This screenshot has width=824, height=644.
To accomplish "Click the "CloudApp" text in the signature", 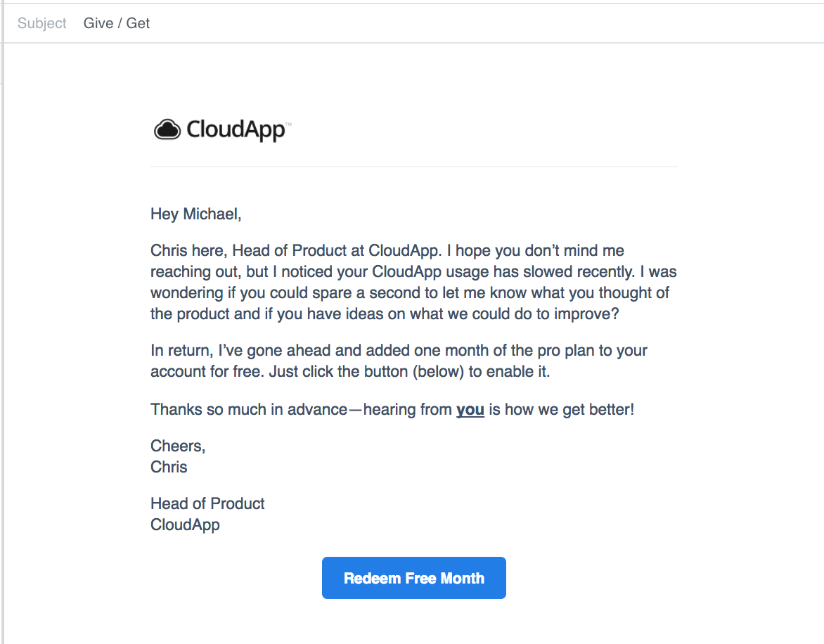I will coord(184,524).
